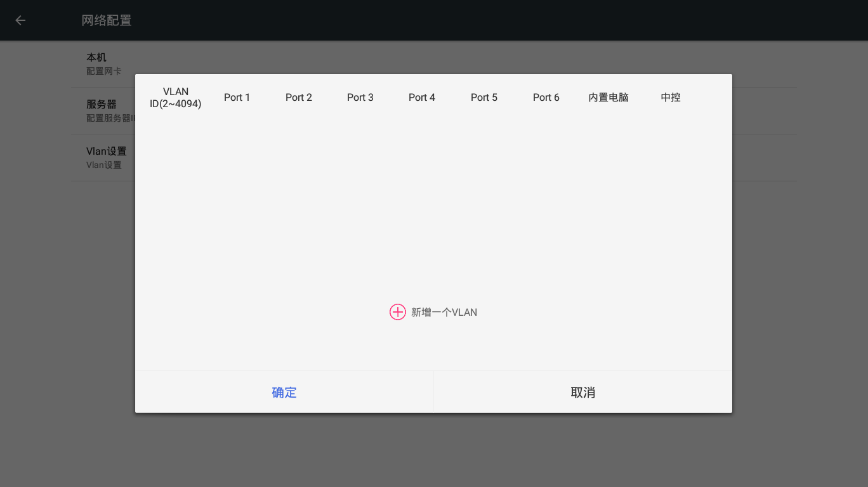868x487 pixels.
Task: Select the Port 1 column header
Action: 237,97
